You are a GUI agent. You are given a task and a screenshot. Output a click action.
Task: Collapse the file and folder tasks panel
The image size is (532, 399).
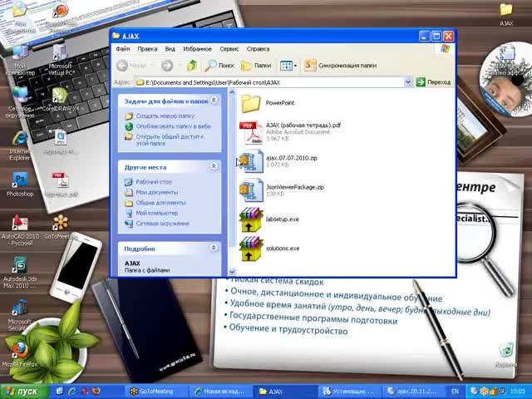click(x=214, y=101)
